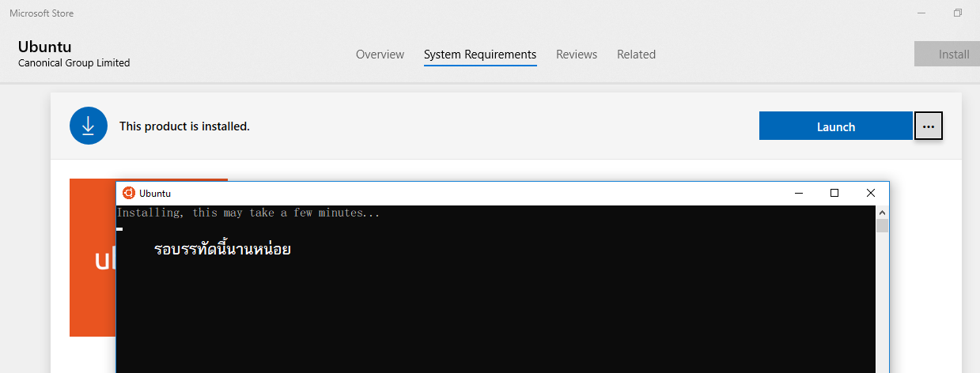Open the Canonical Group Limited publisher link
This screenshot has width=980, height=373.
(74, 63)
